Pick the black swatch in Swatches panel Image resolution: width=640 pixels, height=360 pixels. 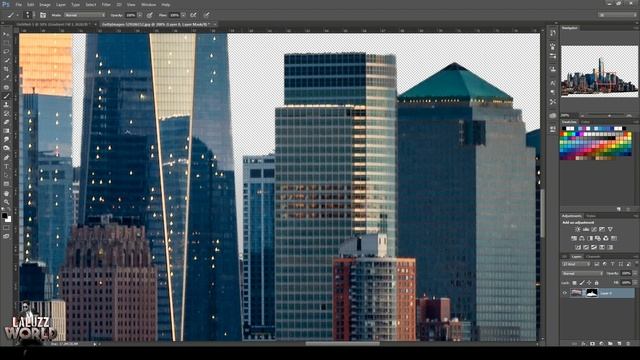click(564, 128)
